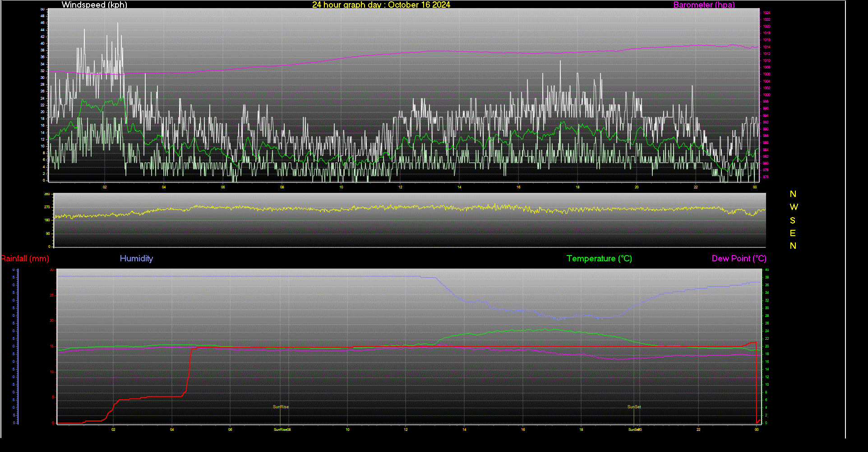
Task: Click the '00' hour label under lower graph
Action: point(757,429)
